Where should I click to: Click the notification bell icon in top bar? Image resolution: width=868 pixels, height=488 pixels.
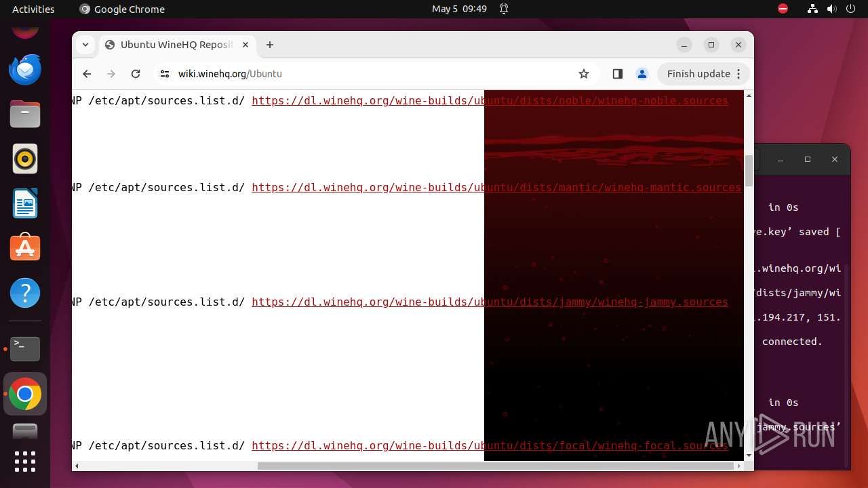[504, 9]
